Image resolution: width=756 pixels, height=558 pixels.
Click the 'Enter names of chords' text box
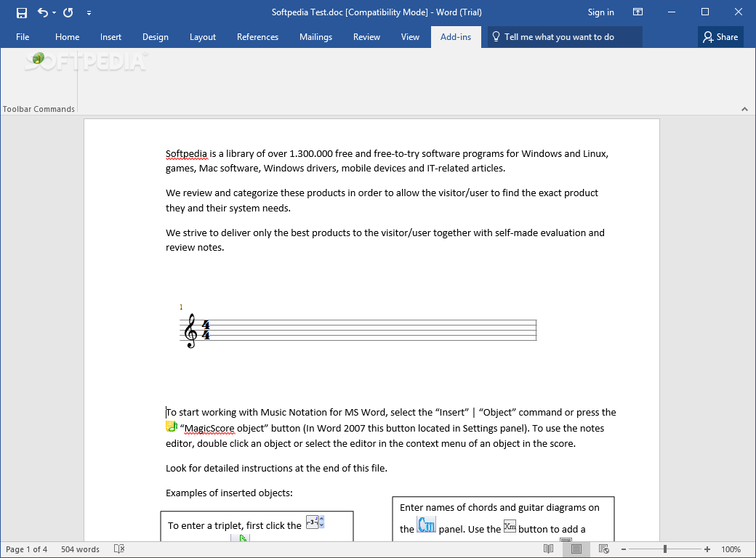click(x=503, y=519)
